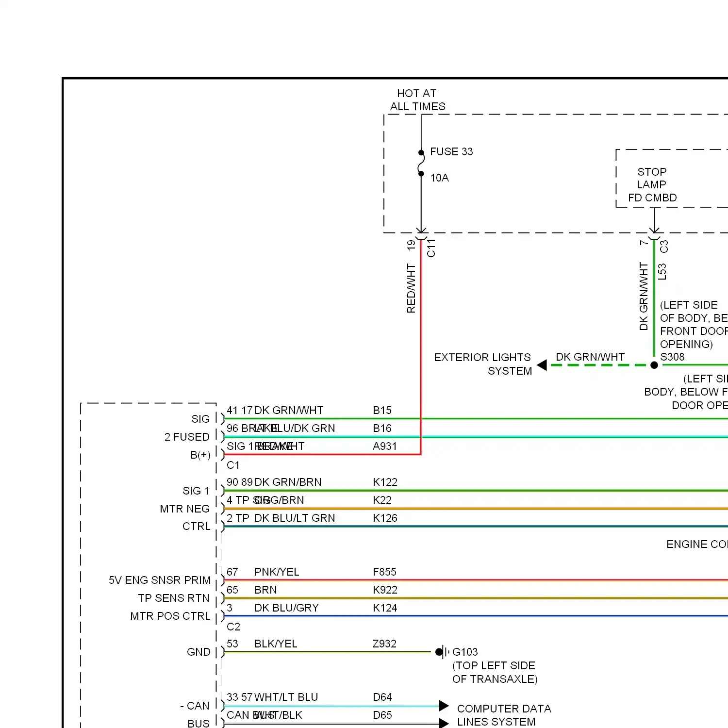Click circuit code "K922"
728x728 pixels.
click(x=385, y=590)
